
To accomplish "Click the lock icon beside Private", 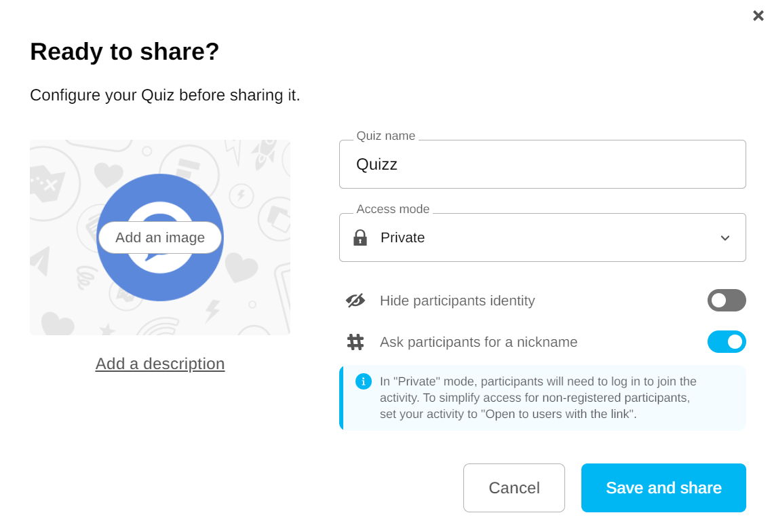I will click(360, 237).
